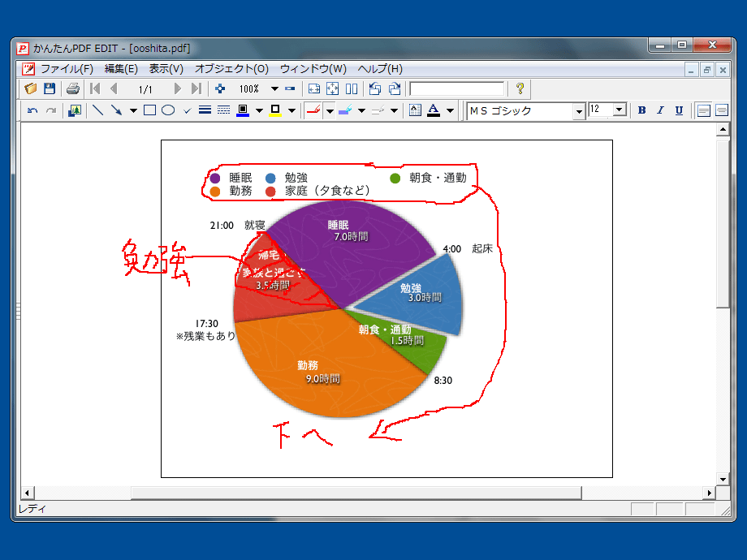The image size is (747, 560).
Task: Open the オブジェクト(O) menu
Action: (231, 69)
